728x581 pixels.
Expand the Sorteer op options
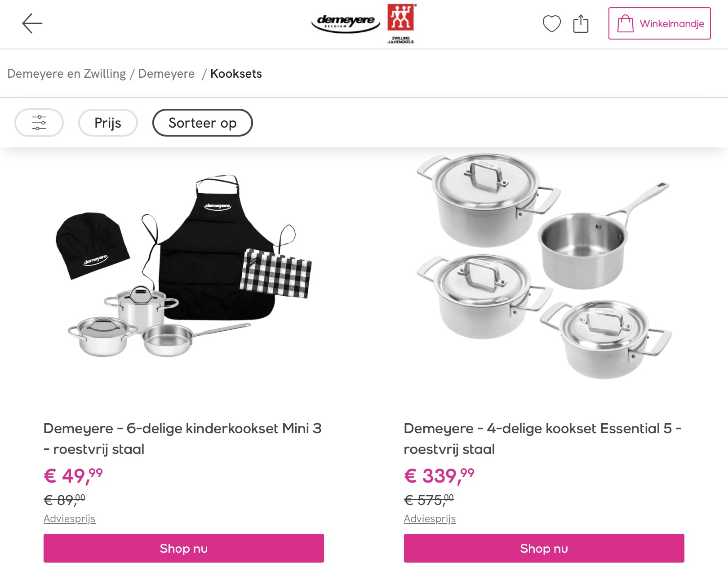click(202, 123)
